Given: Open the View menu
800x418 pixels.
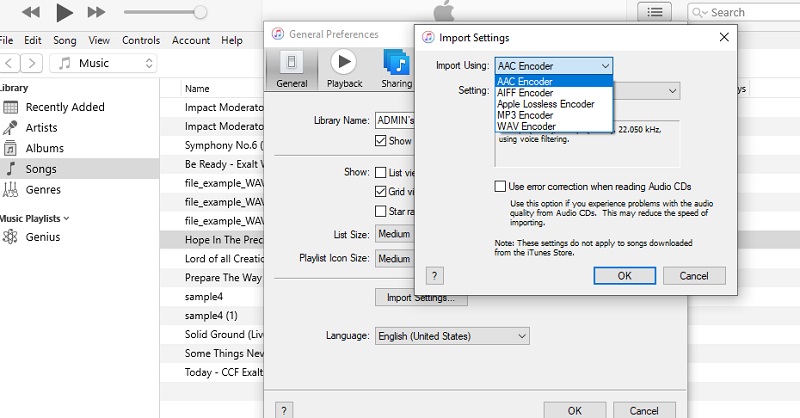Looking at the screenshot, I should coord(99,40).
